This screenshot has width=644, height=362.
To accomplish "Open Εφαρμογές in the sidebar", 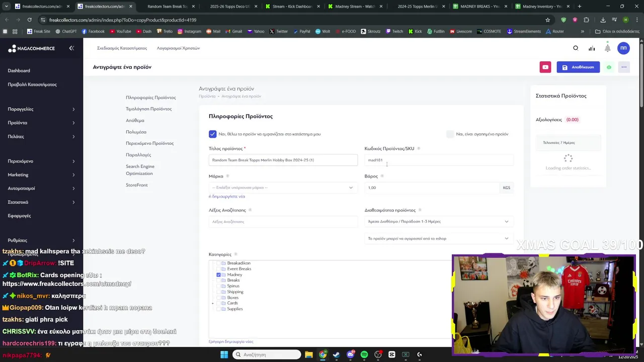I will 19,216.
